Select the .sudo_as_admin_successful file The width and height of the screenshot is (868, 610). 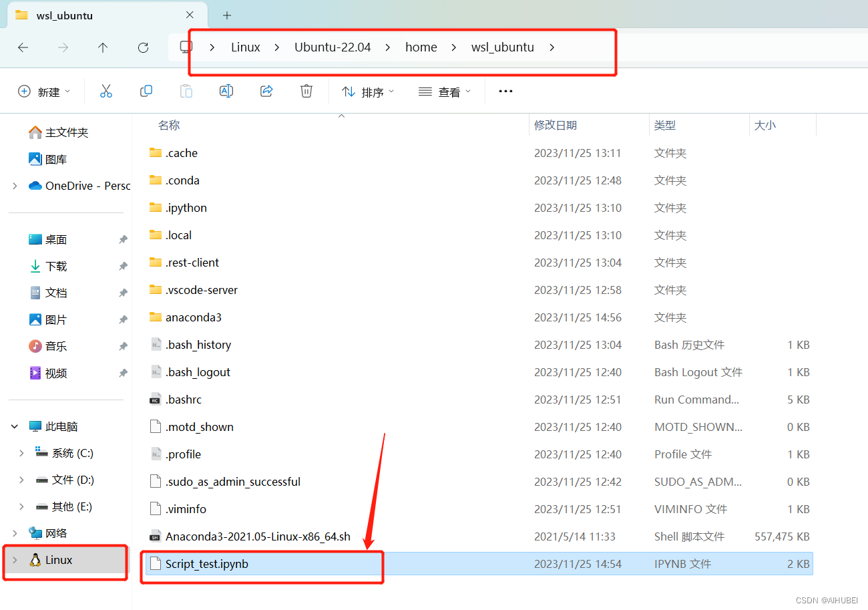(x=479, y=482)
